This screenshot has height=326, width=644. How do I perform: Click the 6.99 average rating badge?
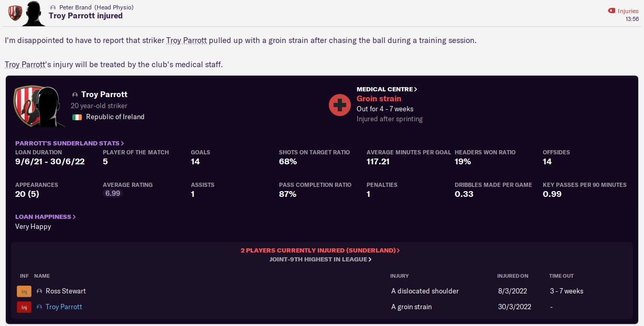[x=113, y=193]
